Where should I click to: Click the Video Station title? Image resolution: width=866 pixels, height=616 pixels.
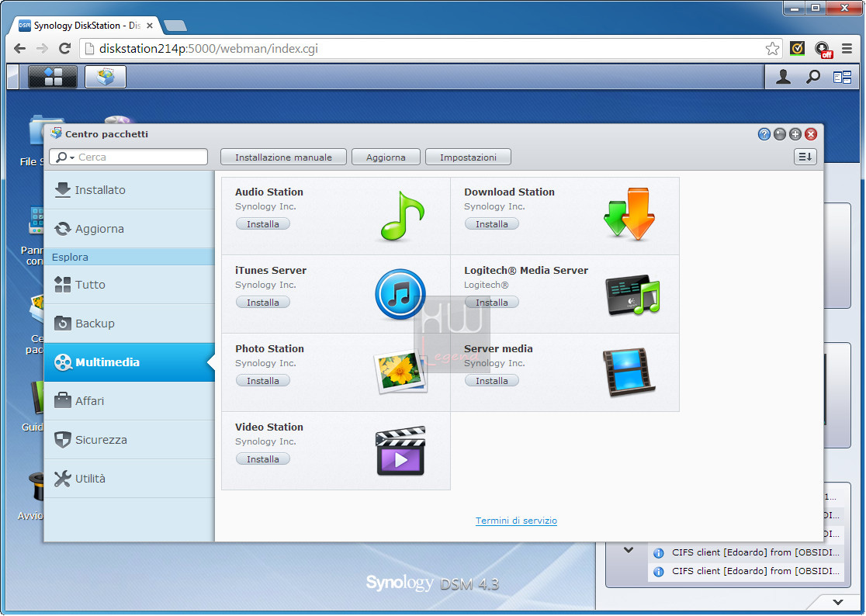(269, 427)
